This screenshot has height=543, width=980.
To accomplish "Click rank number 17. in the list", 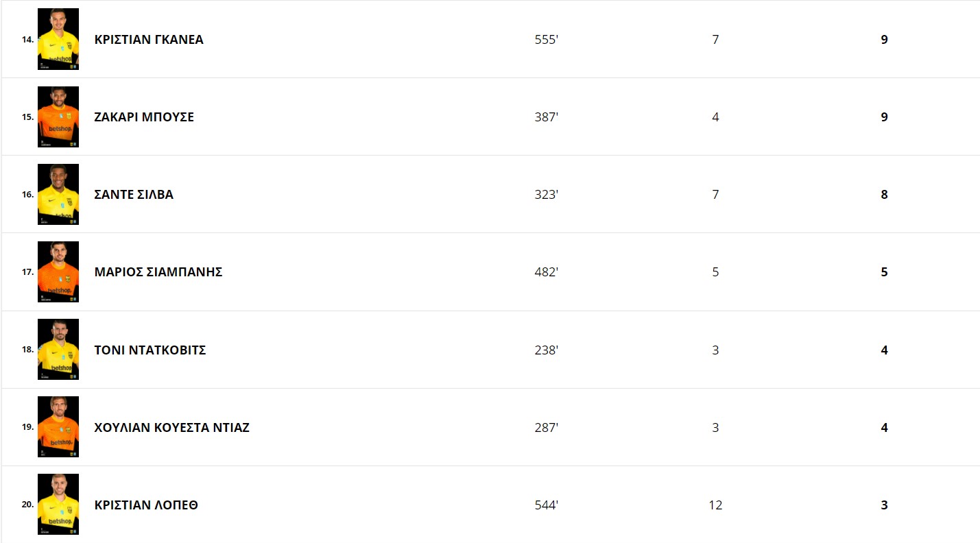I will point(28,272).
